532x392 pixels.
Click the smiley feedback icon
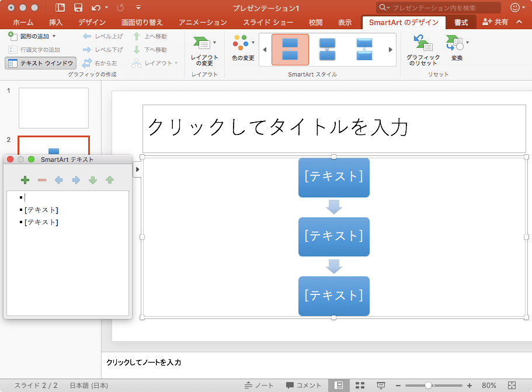pos(515,8)
